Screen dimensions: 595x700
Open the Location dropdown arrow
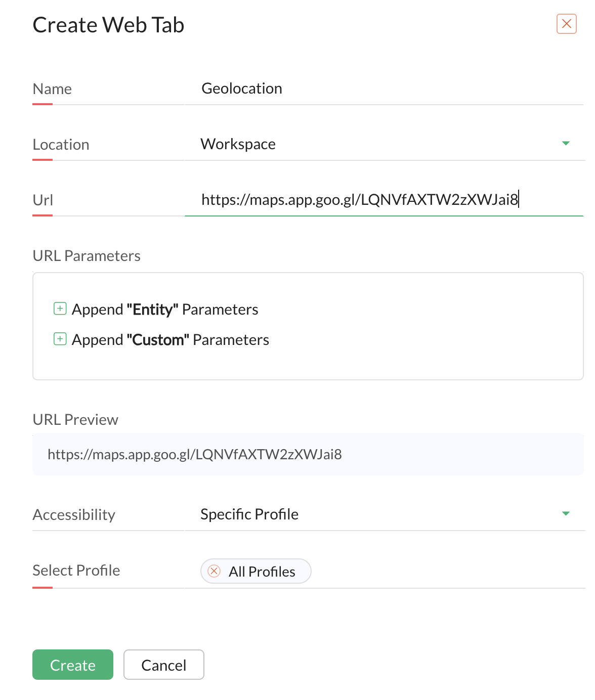pyautogui.click(x=566, y=144)
